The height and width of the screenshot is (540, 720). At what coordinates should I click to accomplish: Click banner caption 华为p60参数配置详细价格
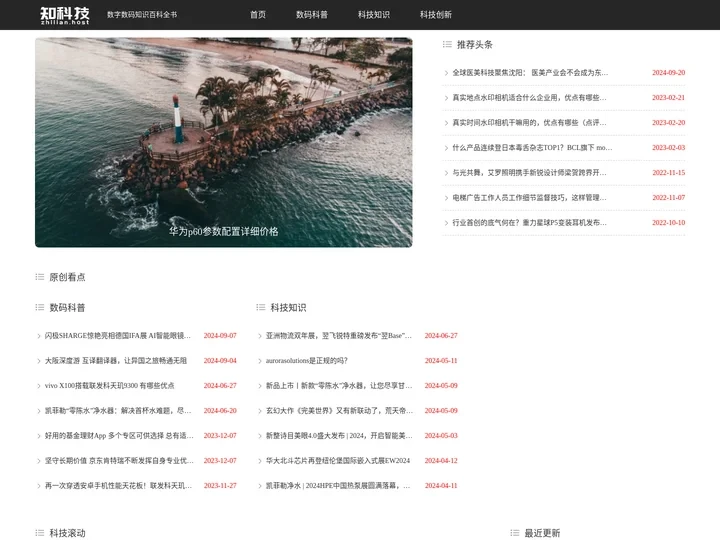tap(224, 231)
